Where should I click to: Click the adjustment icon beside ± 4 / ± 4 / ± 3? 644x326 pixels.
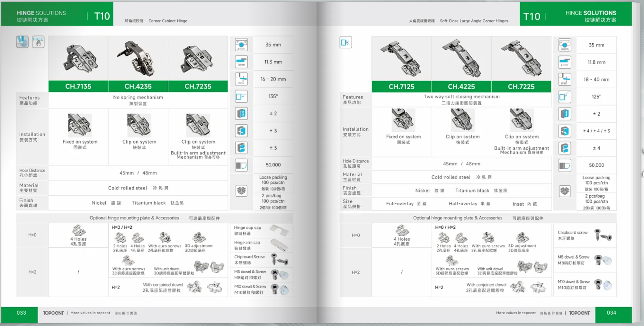pos(564,131)
